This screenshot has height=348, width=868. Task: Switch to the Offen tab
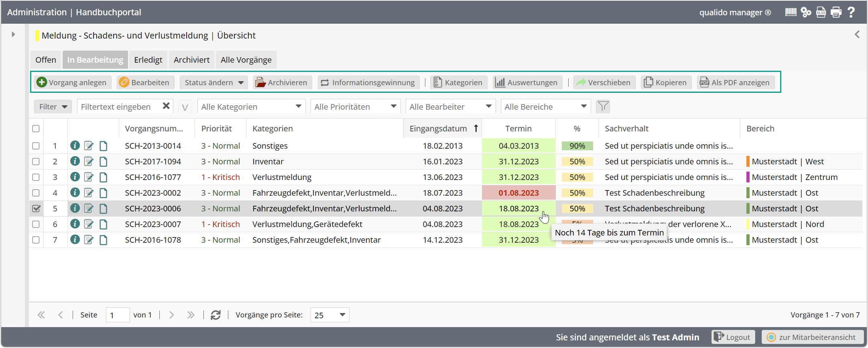46,60
